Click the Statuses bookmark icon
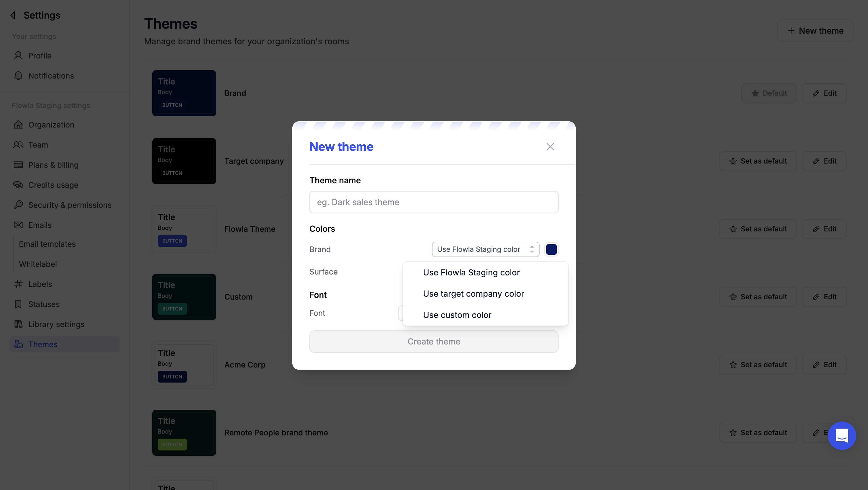The width and height of the screenshot is (868, 490). (x=18, y=304)
